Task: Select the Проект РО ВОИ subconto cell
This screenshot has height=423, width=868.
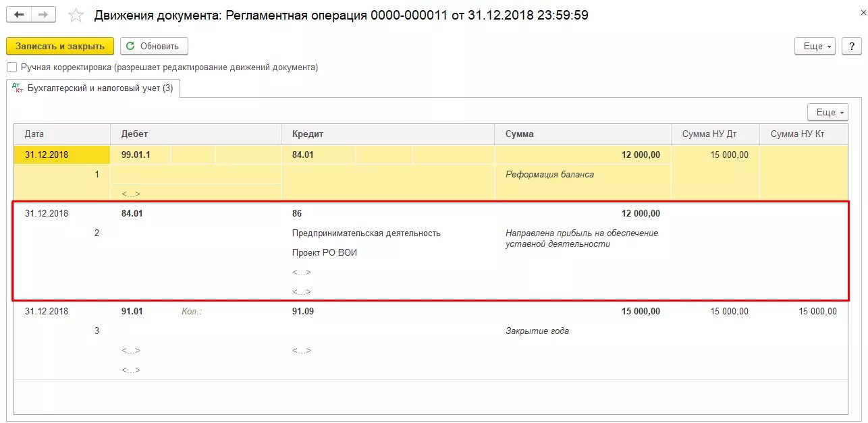Action: 325,252
